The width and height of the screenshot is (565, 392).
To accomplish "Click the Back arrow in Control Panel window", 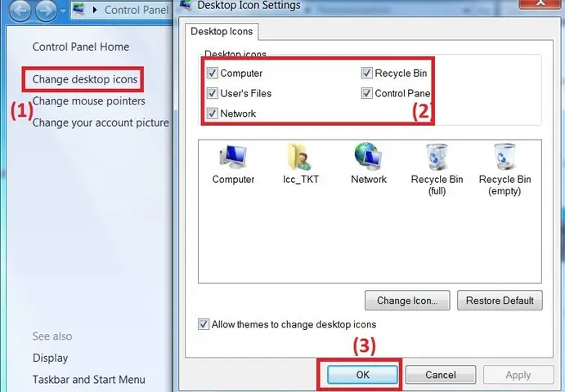I will coord(20,10).
